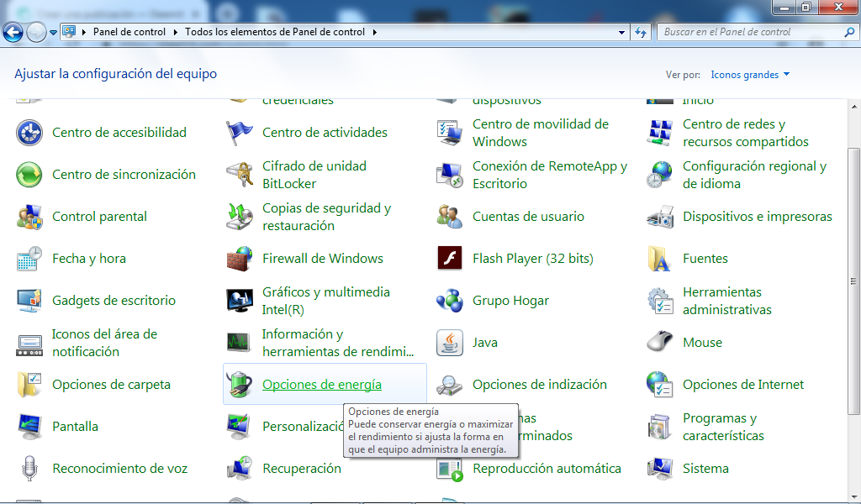Viewport: 861px width, 504px height.
Task: Open Flash Player (32 bits) icon
Action: click(450, 259)
